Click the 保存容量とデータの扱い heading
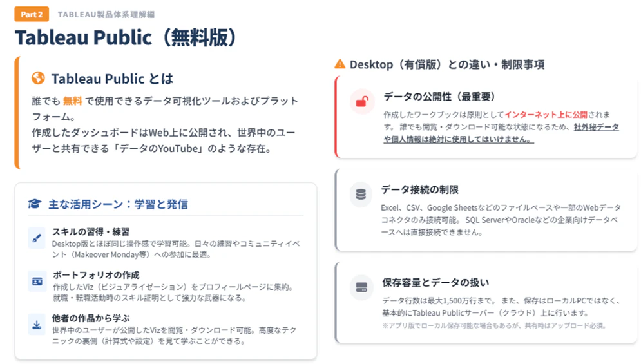 [435, 283]
